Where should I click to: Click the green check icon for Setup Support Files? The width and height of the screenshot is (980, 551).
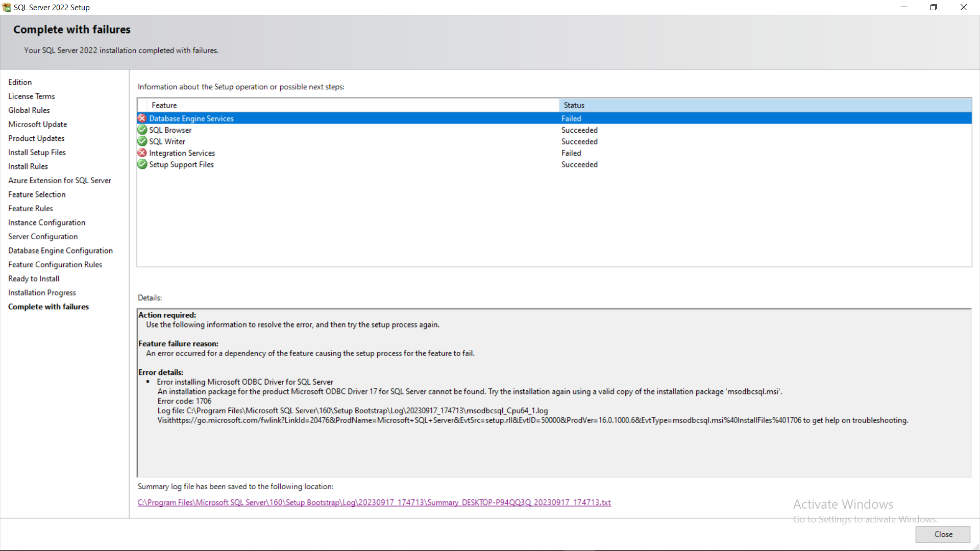(142, 164)
